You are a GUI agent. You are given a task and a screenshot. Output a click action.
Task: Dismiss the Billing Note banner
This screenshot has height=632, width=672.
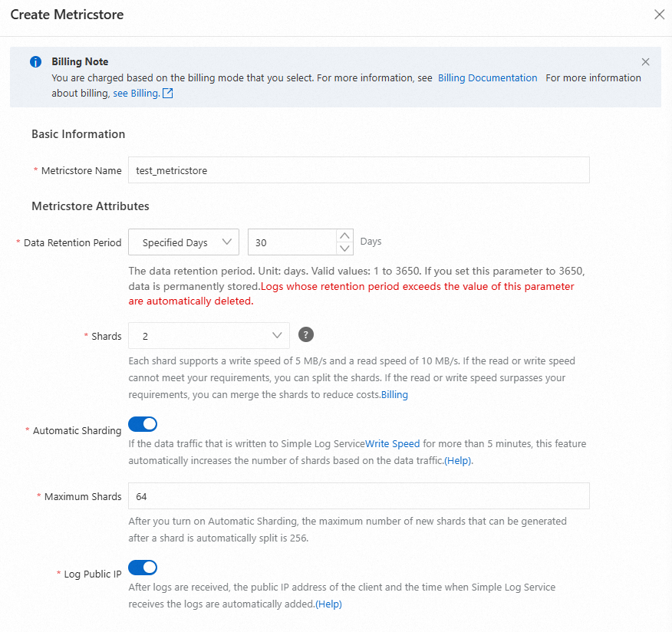click(645, 61)
